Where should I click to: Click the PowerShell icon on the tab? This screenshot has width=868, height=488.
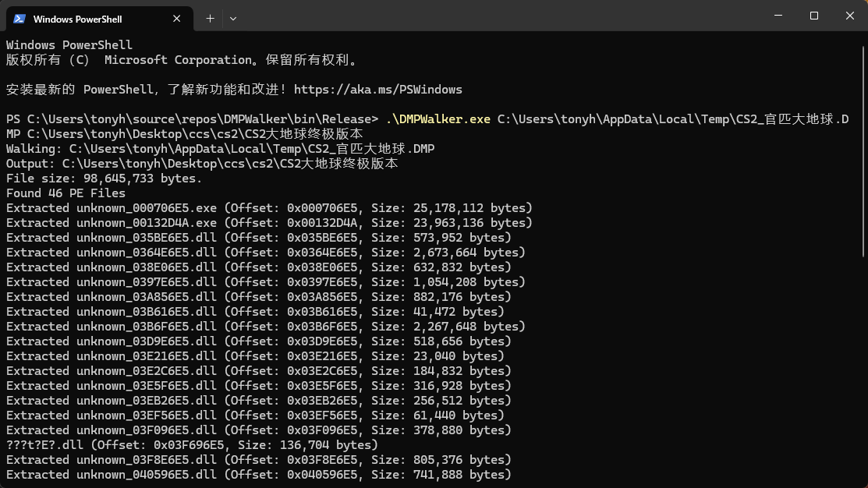(19, 19)
